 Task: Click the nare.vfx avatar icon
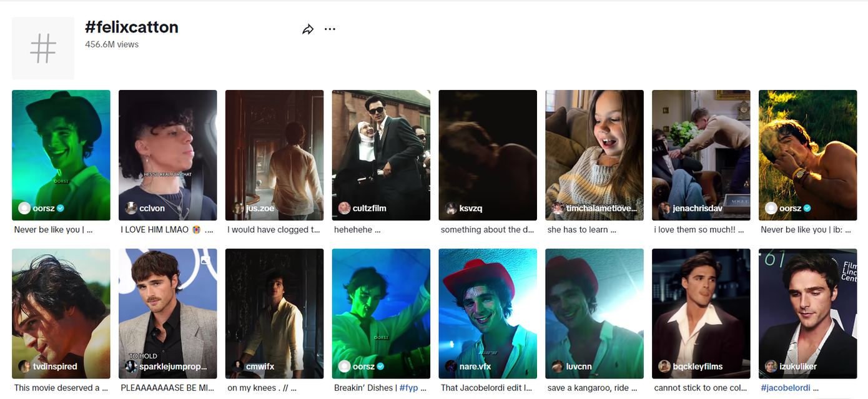(x=451, y=367)
